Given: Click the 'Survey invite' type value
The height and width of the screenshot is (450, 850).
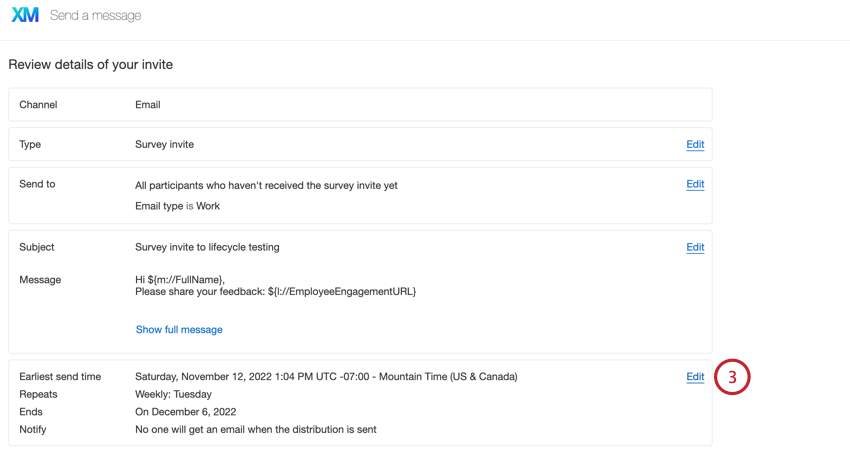Looking at the screenshot, I should pos(164,144).
